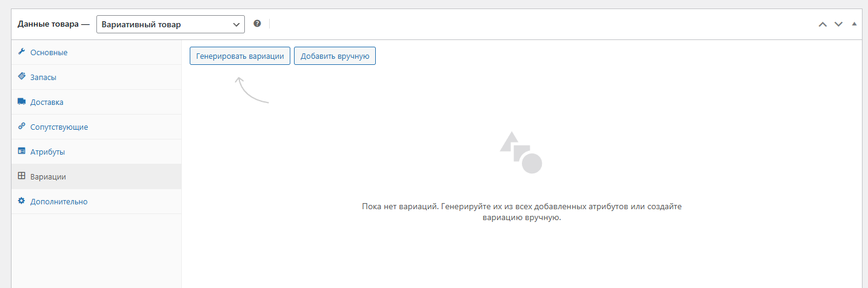Click the grid icon next to Вариации
The image size is (868, 288).
[x=21, y=176]
